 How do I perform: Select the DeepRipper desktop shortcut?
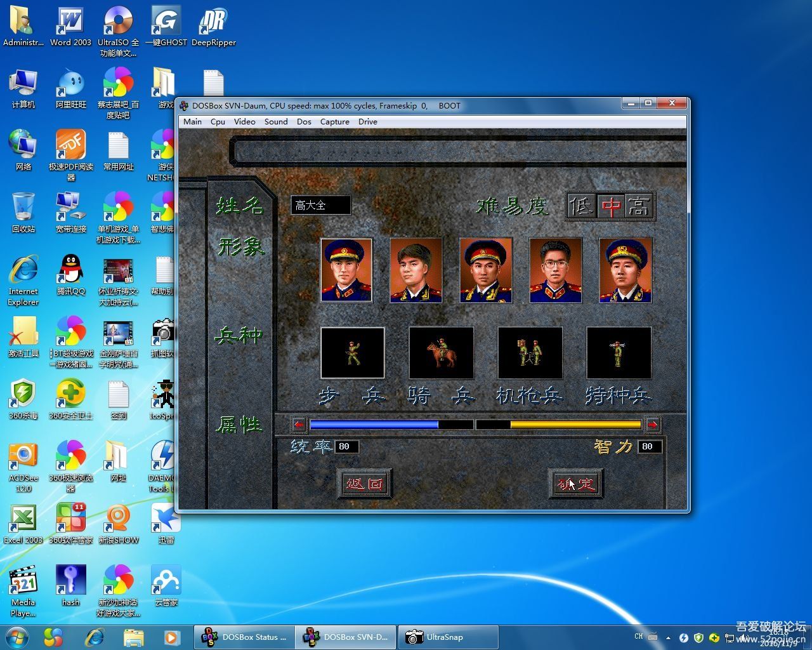(213, 26)
